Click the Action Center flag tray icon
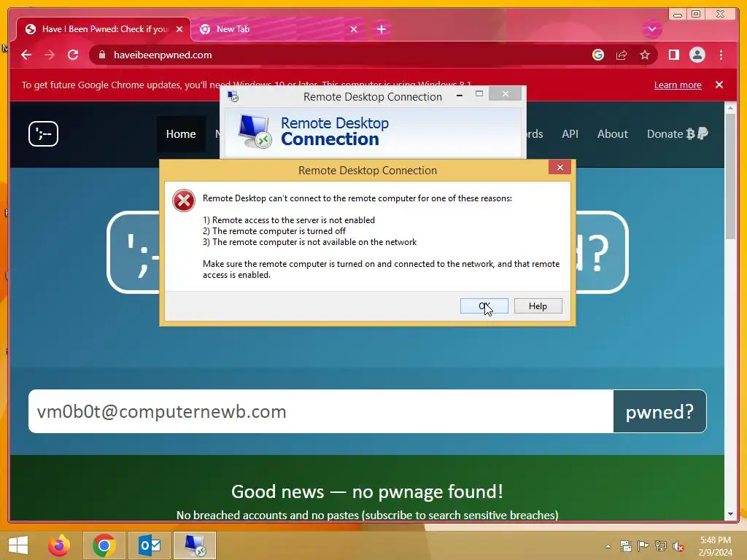This screenshot has width=747, height=560. (643, 546)
